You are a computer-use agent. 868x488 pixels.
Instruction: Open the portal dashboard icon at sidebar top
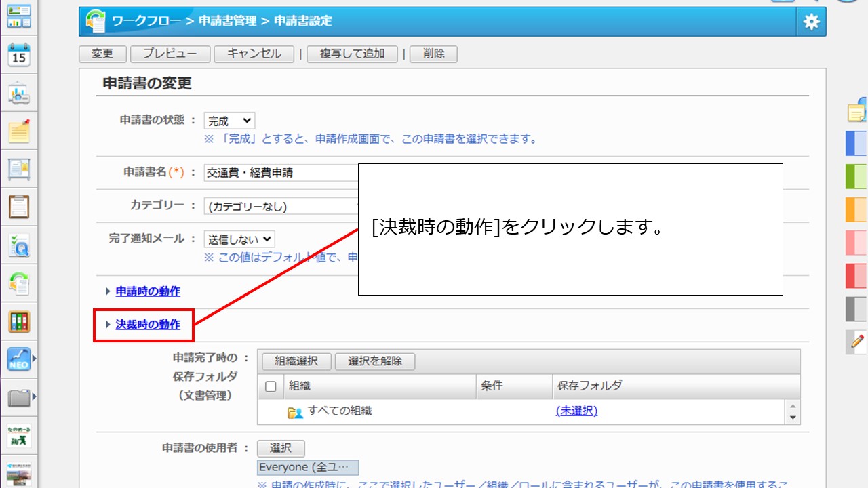pos(20,16)
